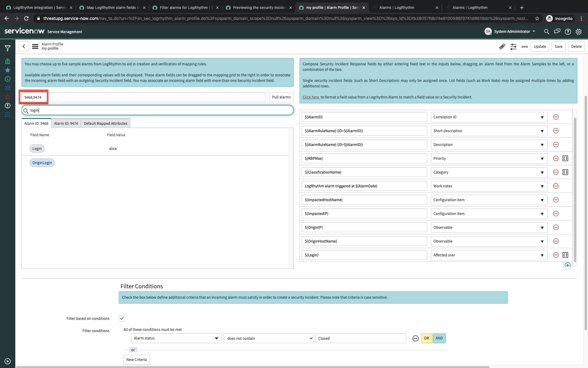Viewport: 588px width, 368px height.
Task: Switch to Filter alarms for LogRhythm browser tab
Action: [186, 8]
